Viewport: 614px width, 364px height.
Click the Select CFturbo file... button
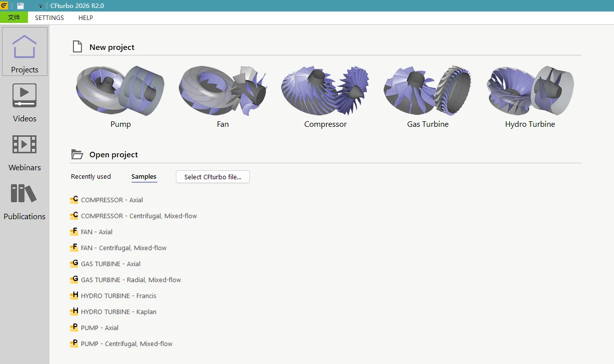pos(213,177)
